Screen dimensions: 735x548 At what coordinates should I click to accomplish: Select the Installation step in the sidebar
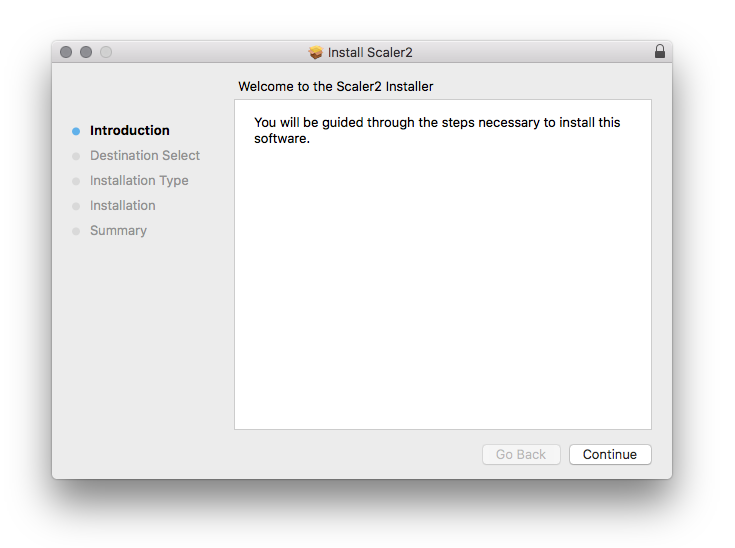coord(123,206)
